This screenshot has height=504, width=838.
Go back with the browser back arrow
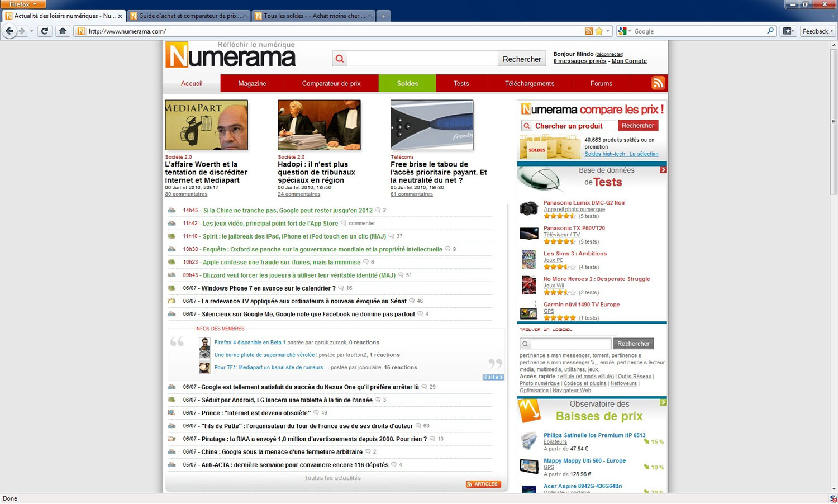tap(9, 31)
